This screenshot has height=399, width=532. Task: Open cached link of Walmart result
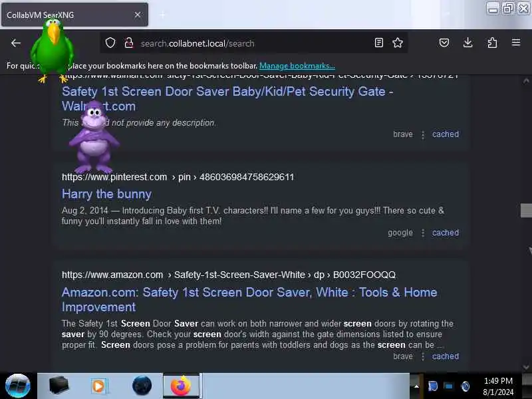[x=445, y=134]
